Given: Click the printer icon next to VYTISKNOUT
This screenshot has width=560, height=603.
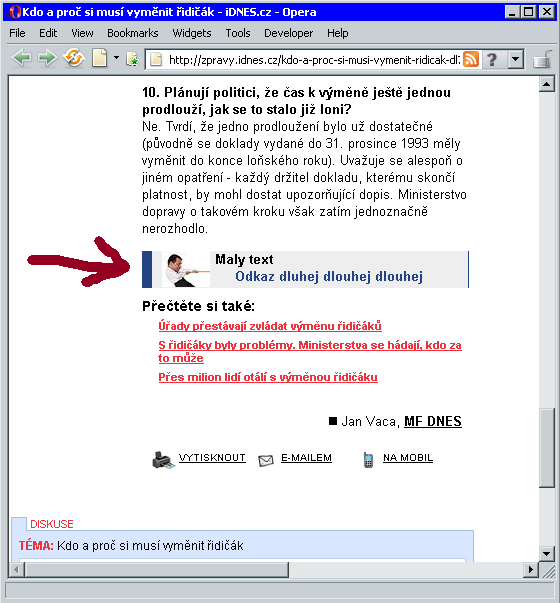Looking at the screenshot, I should [x=163, y=460].
